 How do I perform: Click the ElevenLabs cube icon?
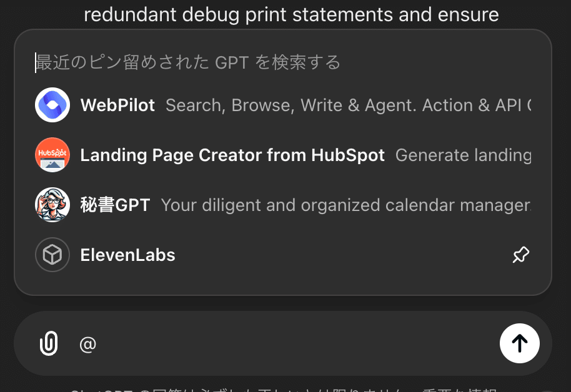[52, 255]
